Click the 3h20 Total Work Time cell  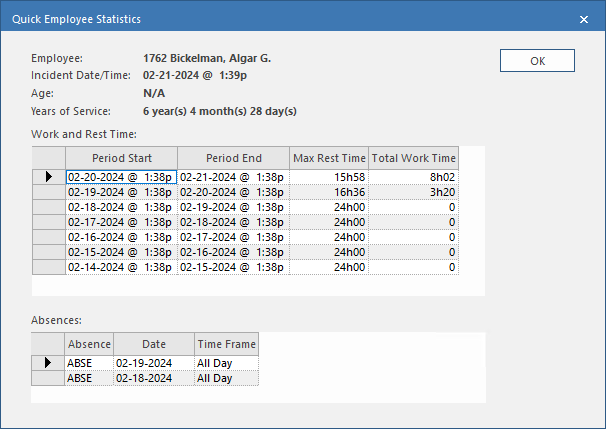point(414,192)
